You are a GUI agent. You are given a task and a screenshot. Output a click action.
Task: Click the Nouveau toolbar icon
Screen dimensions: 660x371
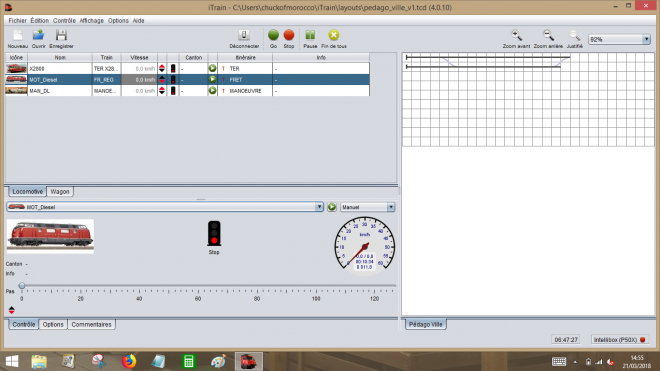(x=17, y=35)
